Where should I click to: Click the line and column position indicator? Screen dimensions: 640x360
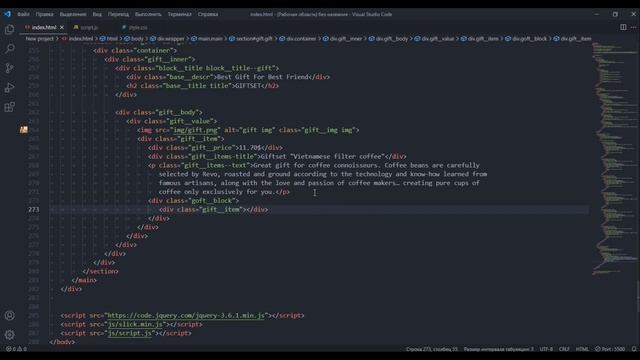tap(432, 349)
